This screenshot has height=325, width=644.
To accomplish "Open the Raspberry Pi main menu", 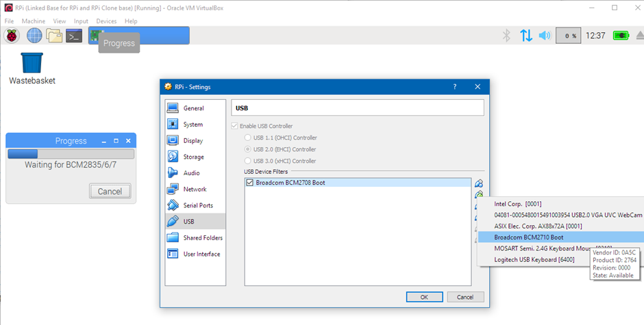I will tap(12, 36).
